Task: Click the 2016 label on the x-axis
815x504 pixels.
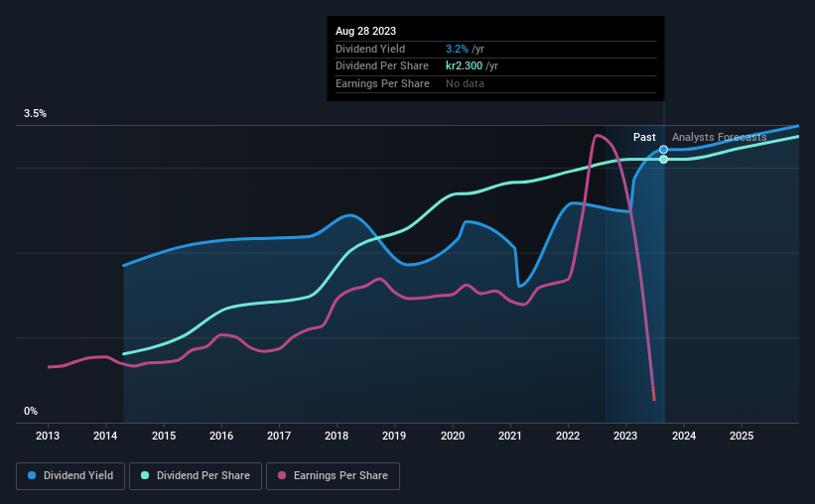Action: 221,436
